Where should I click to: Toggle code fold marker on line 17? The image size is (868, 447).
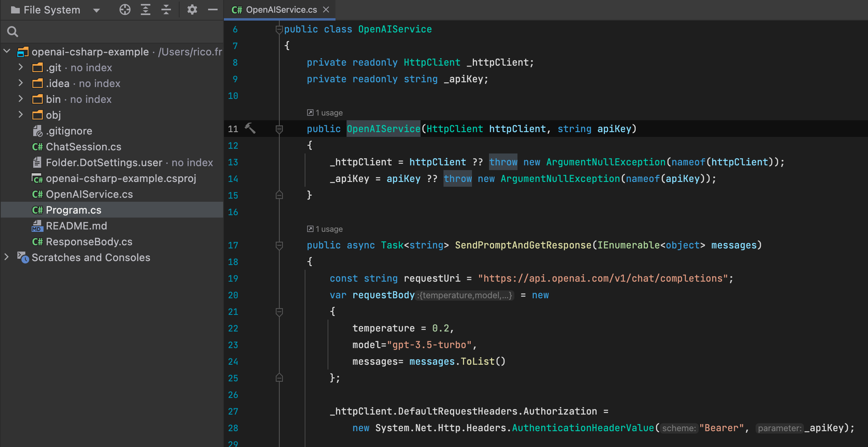279,245
